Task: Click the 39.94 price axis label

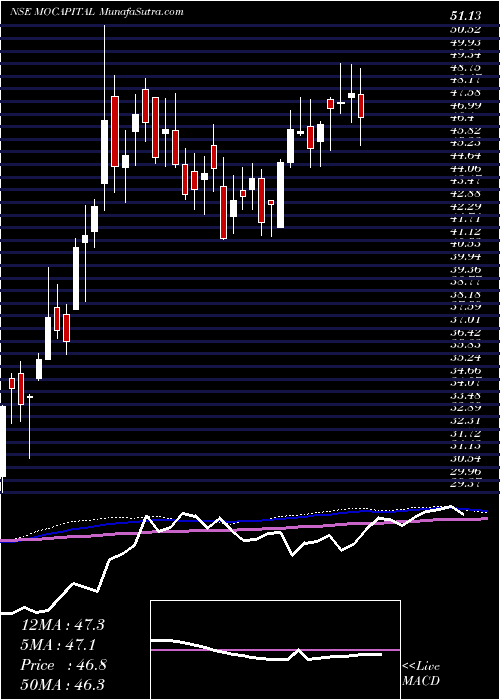Action: tap(465, 257)
